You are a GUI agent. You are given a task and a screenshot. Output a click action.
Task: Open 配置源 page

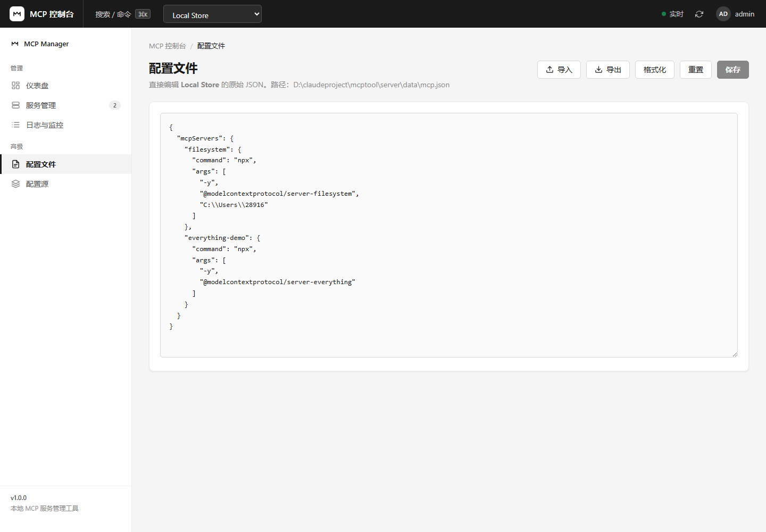click(x=66, y=184)
